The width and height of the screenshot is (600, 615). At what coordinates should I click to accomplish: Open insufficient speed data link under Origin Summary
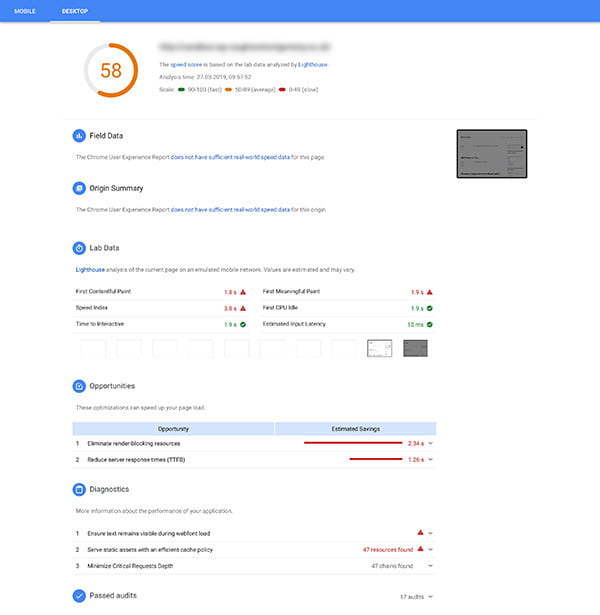pyautogui.click(x=230, y=210)
